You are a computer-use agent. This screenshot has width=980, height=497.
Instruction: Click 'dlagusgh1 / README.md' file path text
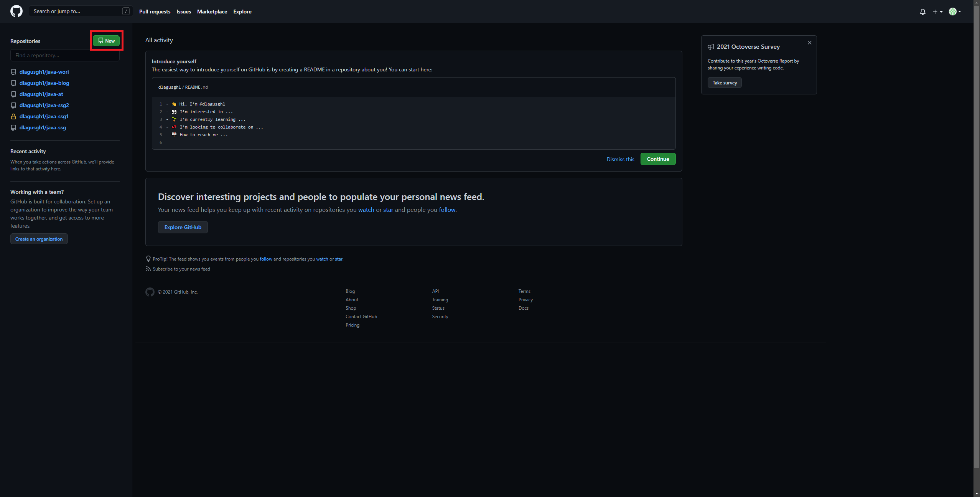coord(183,87)
